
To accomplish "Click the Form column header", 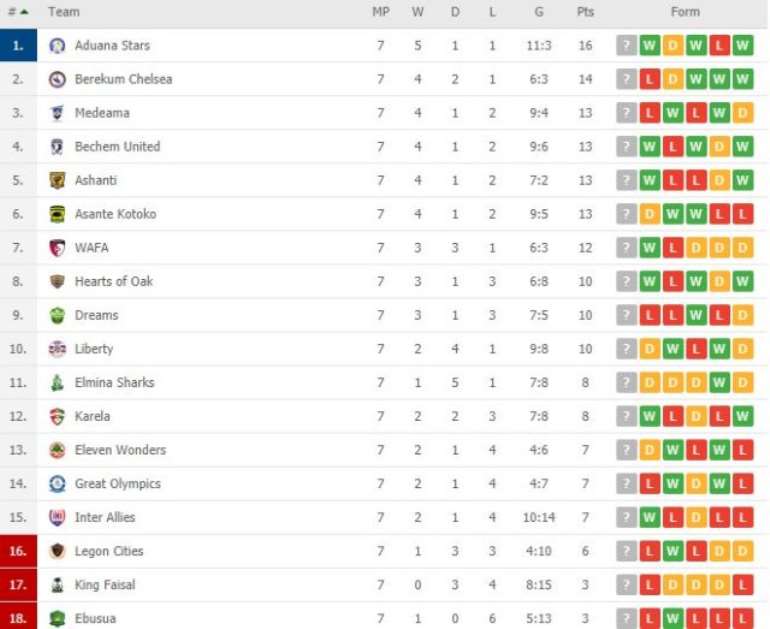I will 685,12.
